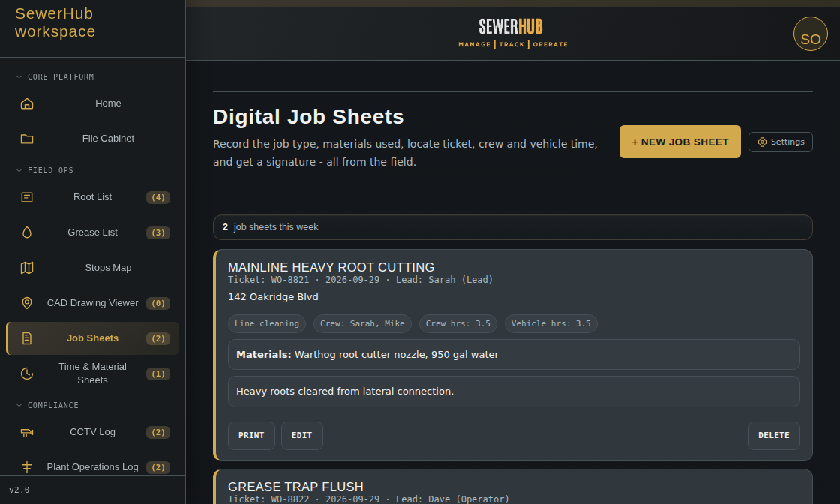The width and height of the screenshot is (840, 504).
Task: Click the Stops Map icon
Action: pyautogui.click(x=27, y=268)
